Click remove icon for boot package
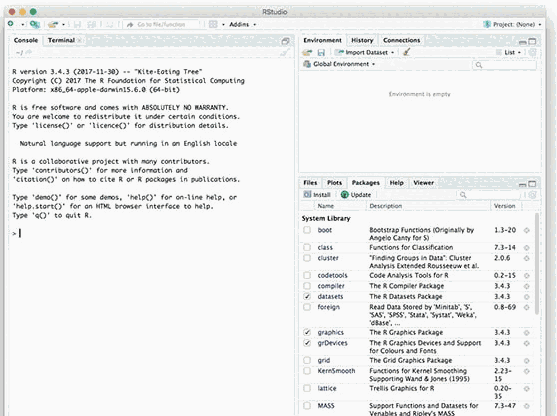Screen dimensions: 557x416 [x=527, y=230]
